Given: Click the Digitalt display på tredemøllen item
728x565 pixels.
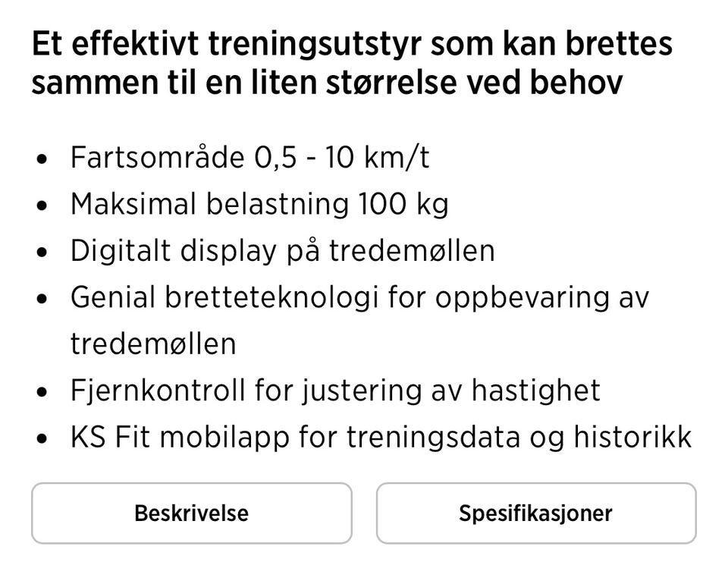Looking at the screenshot, I should coord(282,251).
